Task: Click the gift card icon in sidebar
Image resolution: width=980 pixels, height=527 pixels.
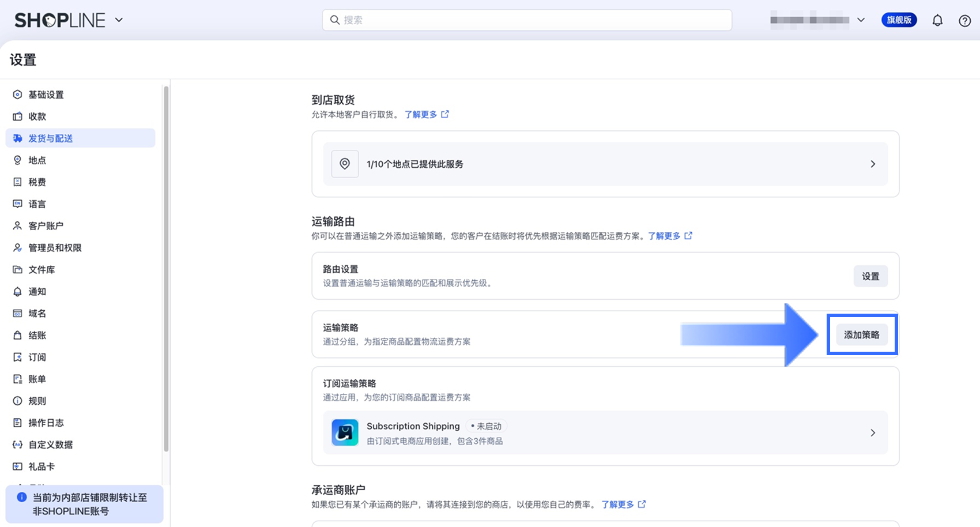Action: (x=17, y=466)
